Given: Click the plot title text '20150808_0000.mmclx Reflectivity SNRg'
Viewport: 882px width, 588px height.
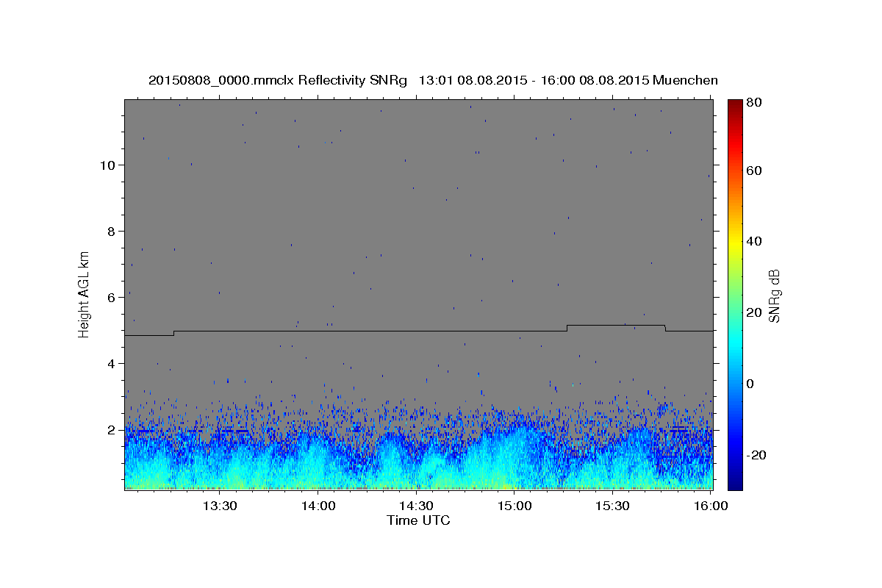Looking at the screenshot, I should [x=278, y=80].
